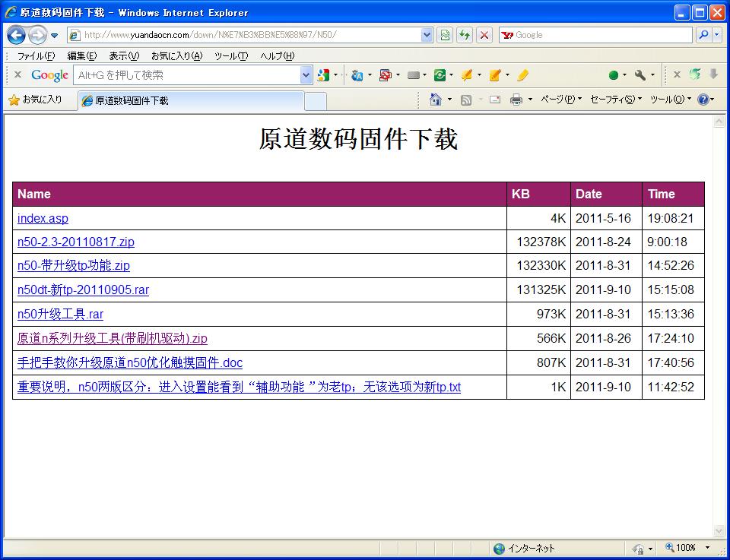This screenshot has height=560, width=730.
Task: Select the 原道数码固件下载 tab
Action: (x=192, y=101)
